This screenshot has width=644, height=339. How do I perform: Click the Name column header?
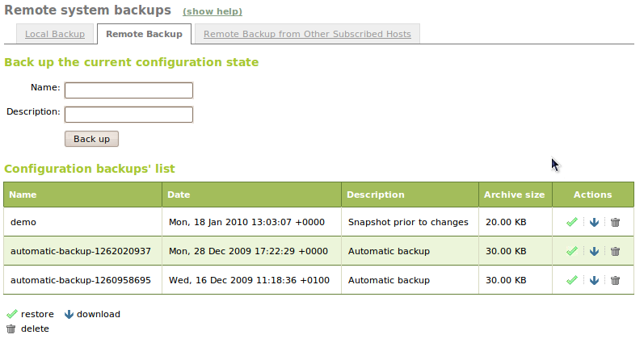tap(23, 195)
